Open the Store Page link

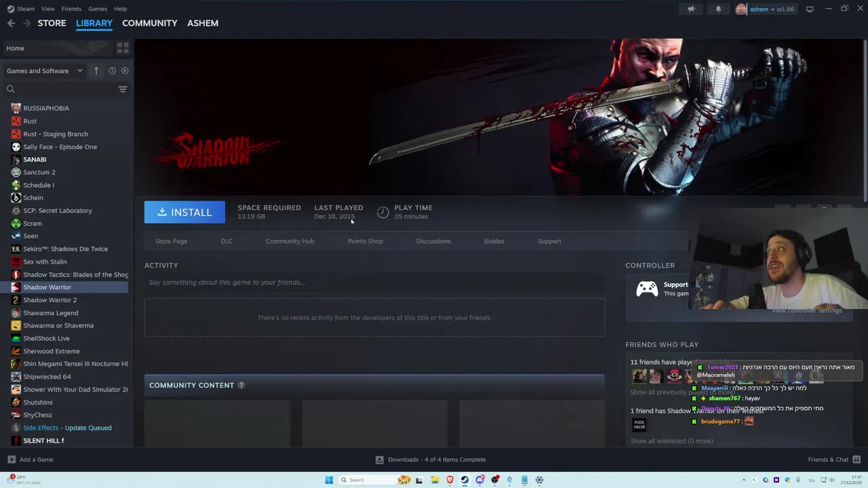(x=171, y=241)
